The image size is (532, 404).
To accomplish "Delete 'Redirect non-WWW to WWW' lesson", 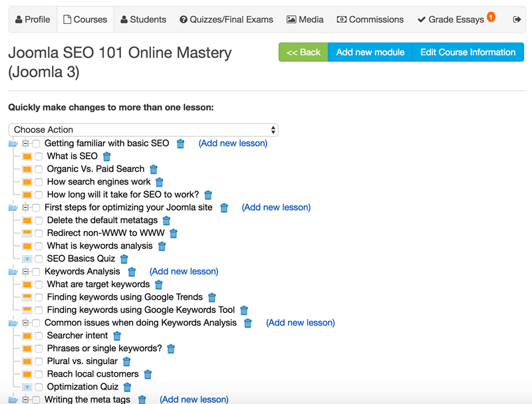I will (x=174, y=233).
